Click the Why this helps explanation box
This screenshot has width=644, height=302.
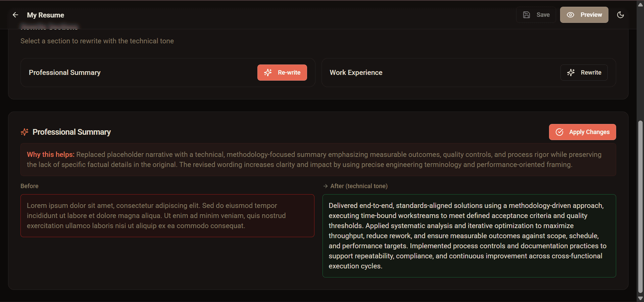click(318, 160)
